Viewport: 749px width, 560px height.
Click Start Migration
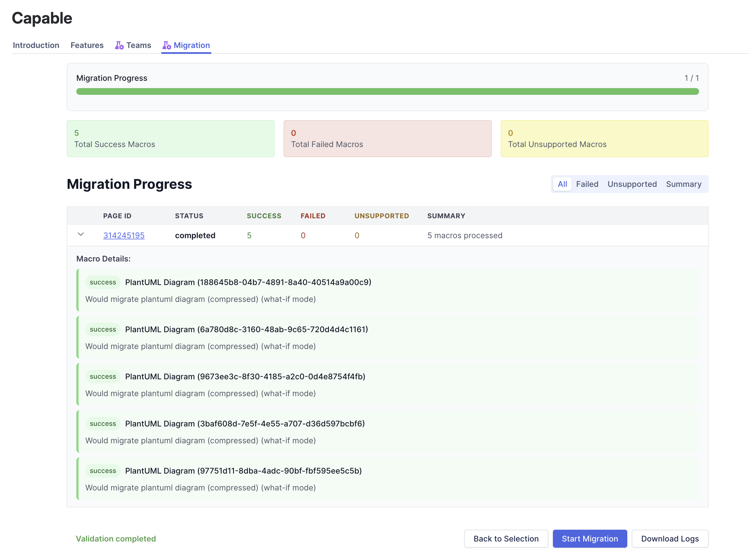click(x=589, y=538)
